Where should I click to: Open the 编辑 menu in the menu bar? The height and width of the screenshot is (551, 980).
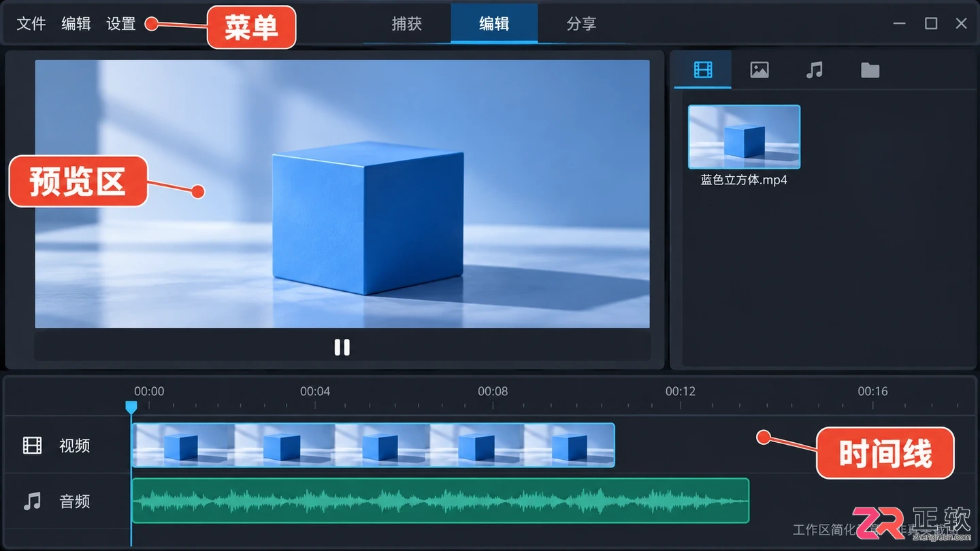pyautogui.click(x=76, y=24)
